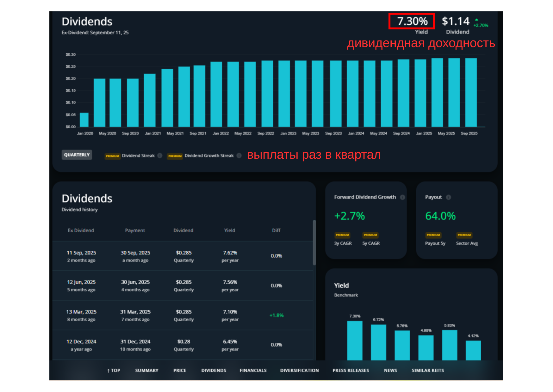Click the Premium badge above Sector Avg

(x=464, y=235)
